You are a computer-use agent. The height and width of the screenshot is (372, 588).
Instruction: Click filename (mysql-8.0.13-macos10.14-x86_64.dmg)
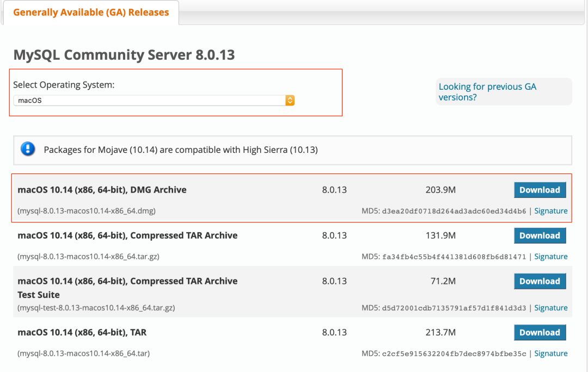(87, 211)
